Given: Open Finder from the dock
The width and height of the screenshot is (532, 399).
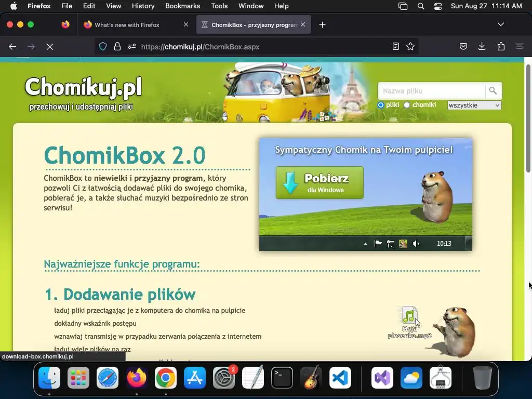Looking at the screenshot, I should click(49, 378).
